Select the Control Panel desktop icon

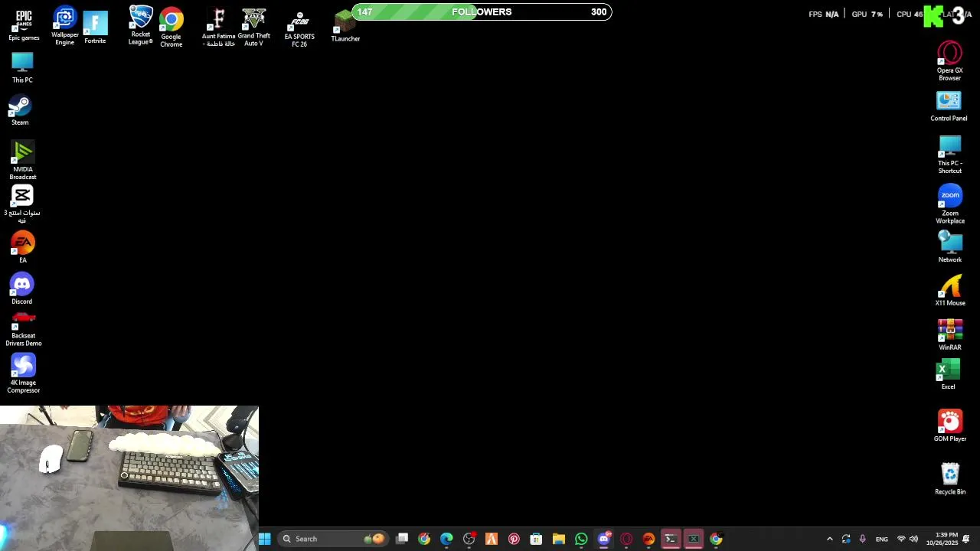[949, 106]
